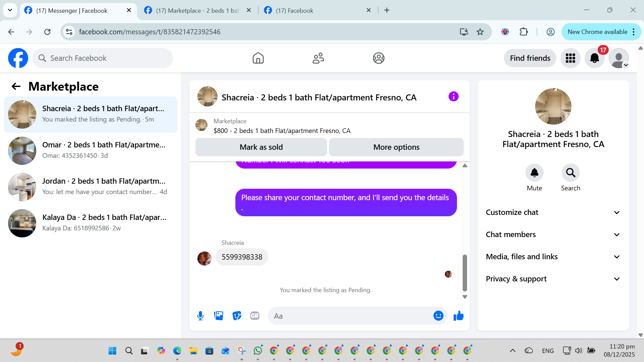Screen dimensions: 644x362
Task: Open the Groups icon in top navigation
Action: click(378, 58)
